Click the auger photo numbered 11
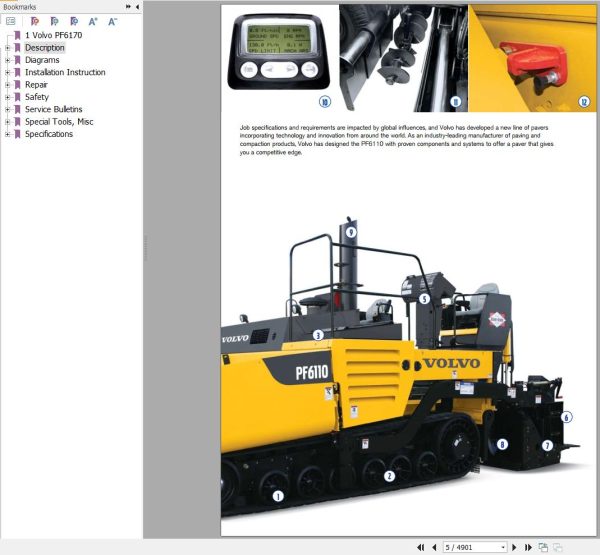 [403, 58]
